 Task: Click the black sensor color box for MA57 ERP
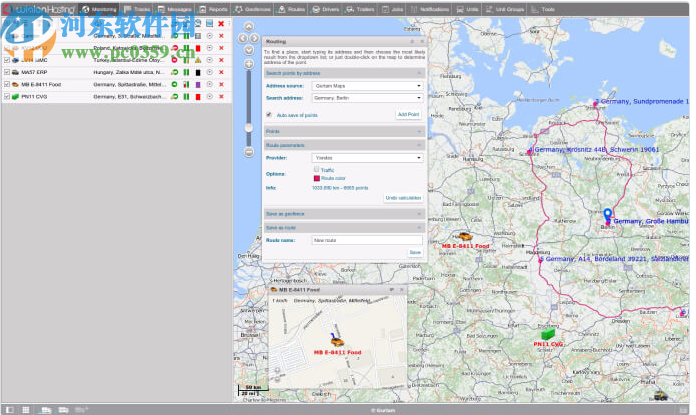198,72
